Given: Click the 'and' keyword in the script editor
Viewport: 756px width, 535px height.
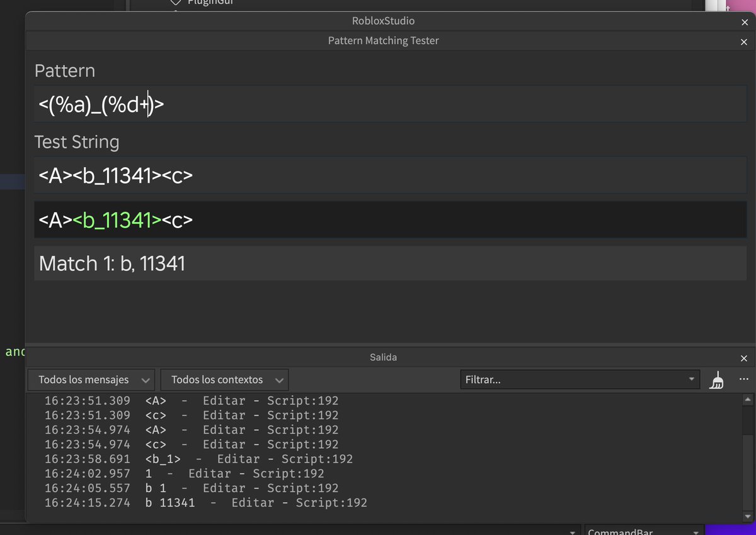Looking at the screenshot, I should pos(14,352).
